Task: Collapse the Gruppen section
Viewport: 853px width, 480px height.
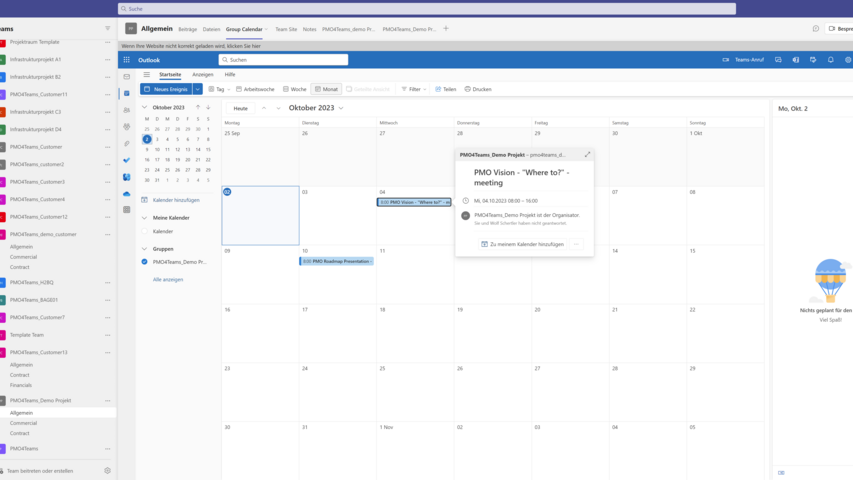Action: coord(145,249)
